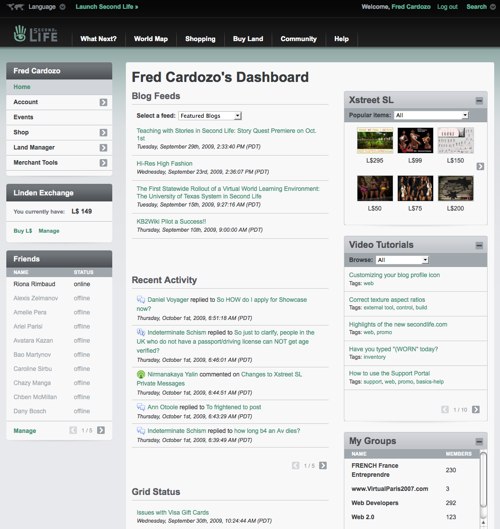Open the Popular Items dropdown
Viewport: 500px width, 529px height.
tap(431, 115)
